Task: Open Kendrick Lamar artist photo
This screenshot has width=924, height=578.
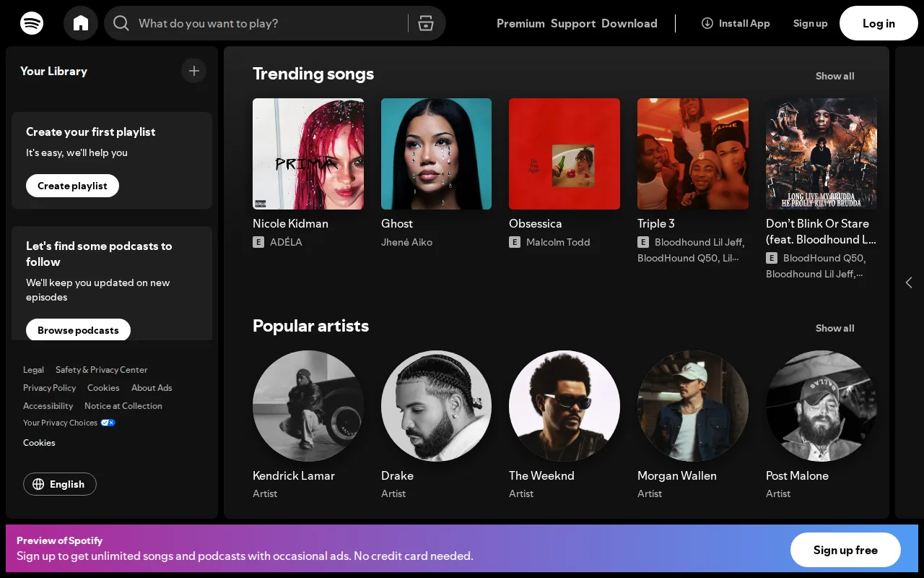Action: click(x=308, y=406)
